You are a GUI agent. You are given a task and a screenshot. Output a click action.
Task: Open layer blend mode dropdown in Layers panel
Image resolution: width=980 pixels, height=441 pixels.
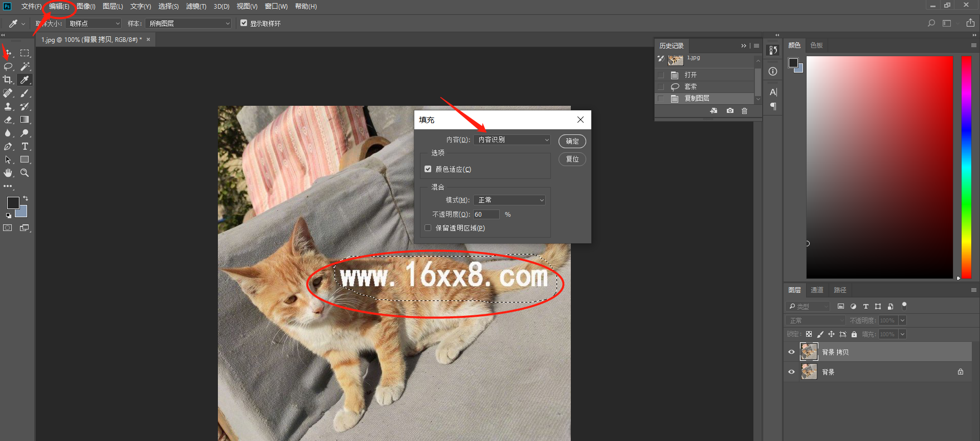[815, 320]
